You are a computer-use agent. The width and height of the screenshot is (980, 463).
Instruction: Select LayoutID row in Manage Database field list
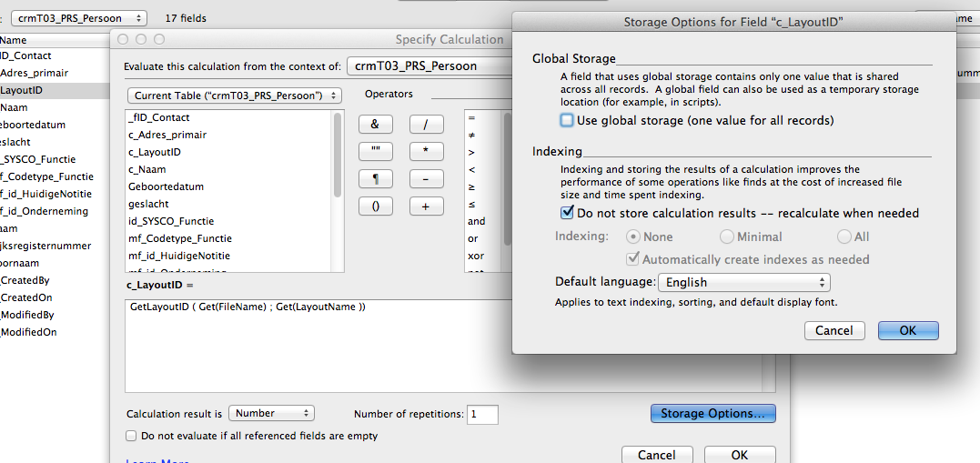(x=55, y=90)
